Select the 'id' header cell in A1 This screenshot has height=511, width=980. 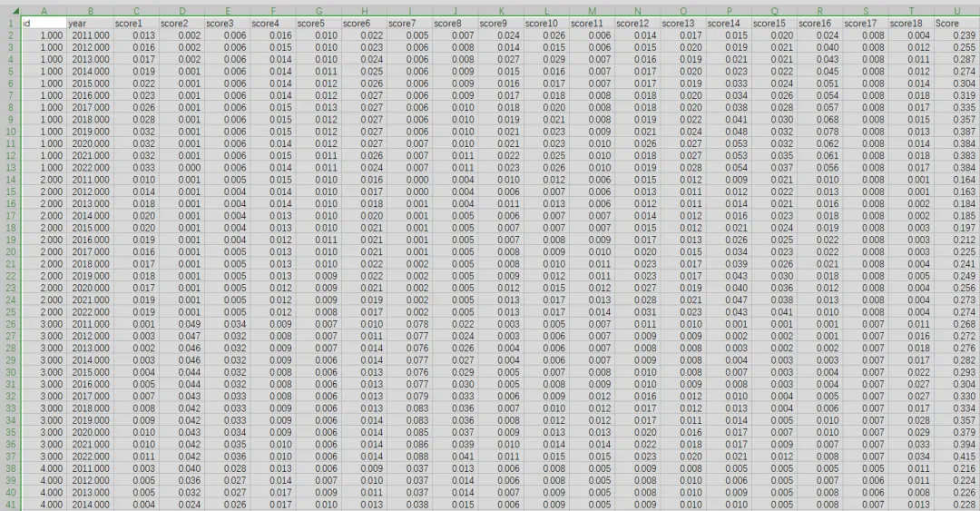[44, 23]
